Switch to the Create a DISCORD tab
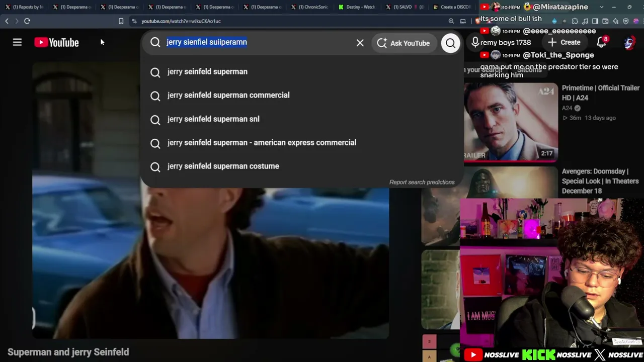 (452, 7)
